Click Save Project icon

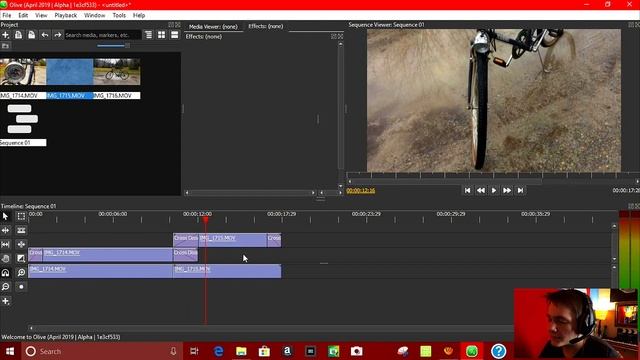pyautogui.click(x=31, y=35)
